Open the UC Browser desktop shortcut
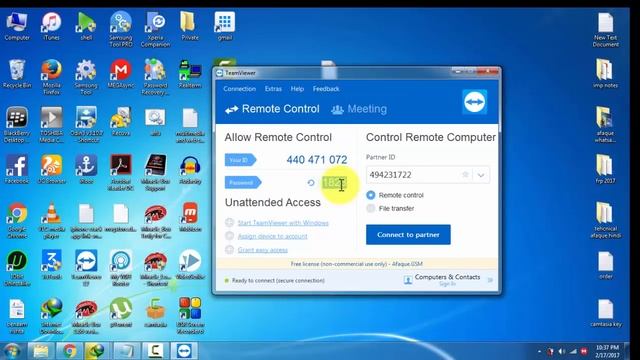The width and height of the screenshot is (640, 360). 51,169
